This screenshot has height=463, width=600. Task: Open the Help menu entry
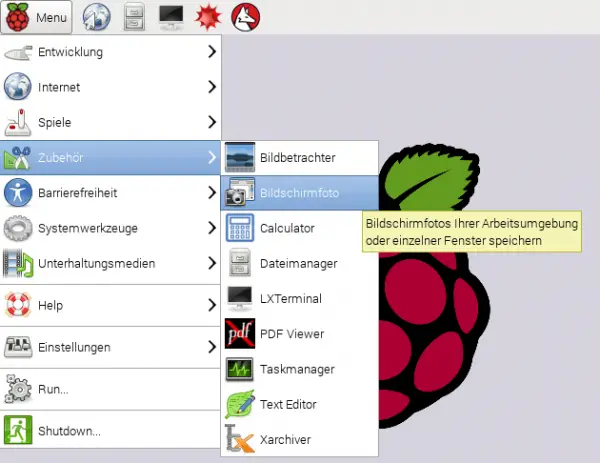(111, 305)
